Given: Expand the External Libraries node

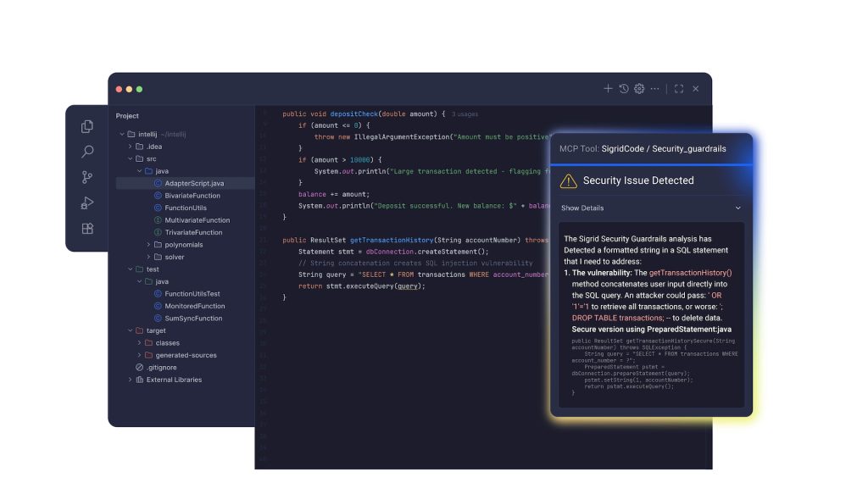Looking at the screenshot, I should [130, 380].
